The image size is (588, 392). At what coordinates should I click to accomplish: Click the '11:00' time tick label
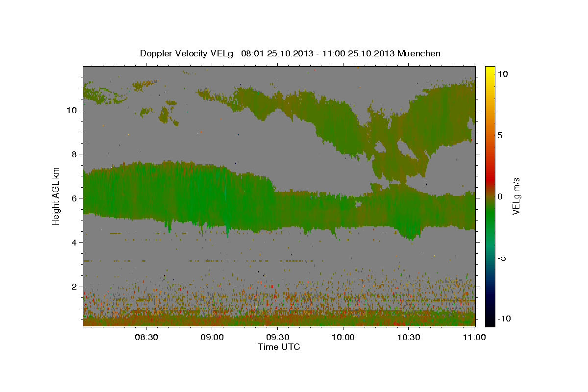473,337
